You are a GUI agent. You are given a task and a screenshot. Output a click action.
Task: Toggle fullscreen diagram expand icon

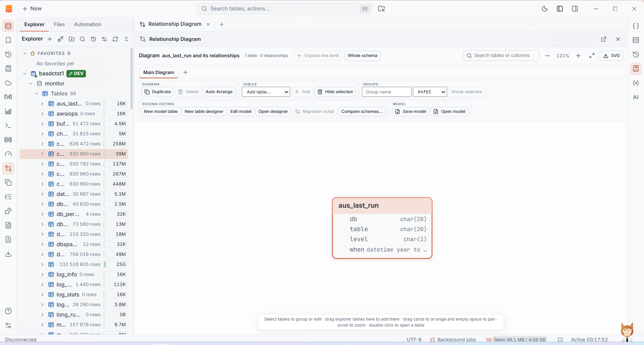592,56
